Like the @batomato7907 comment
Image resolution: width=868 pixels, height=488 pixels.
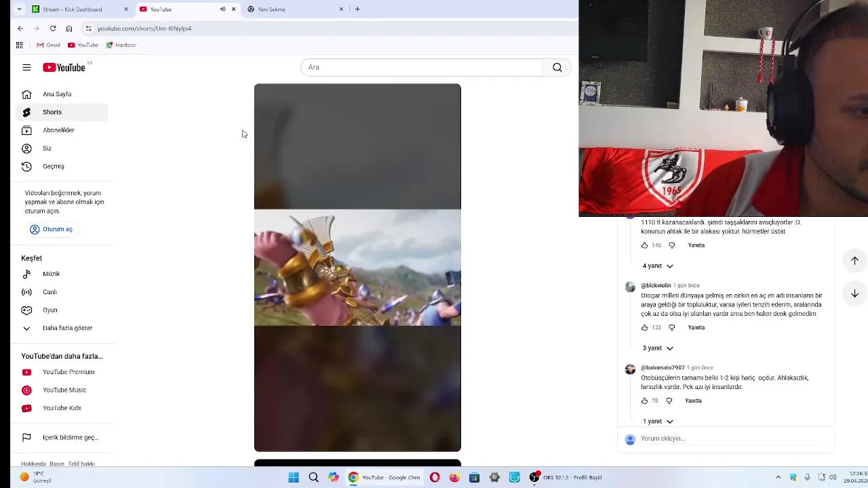click(644, 401)
